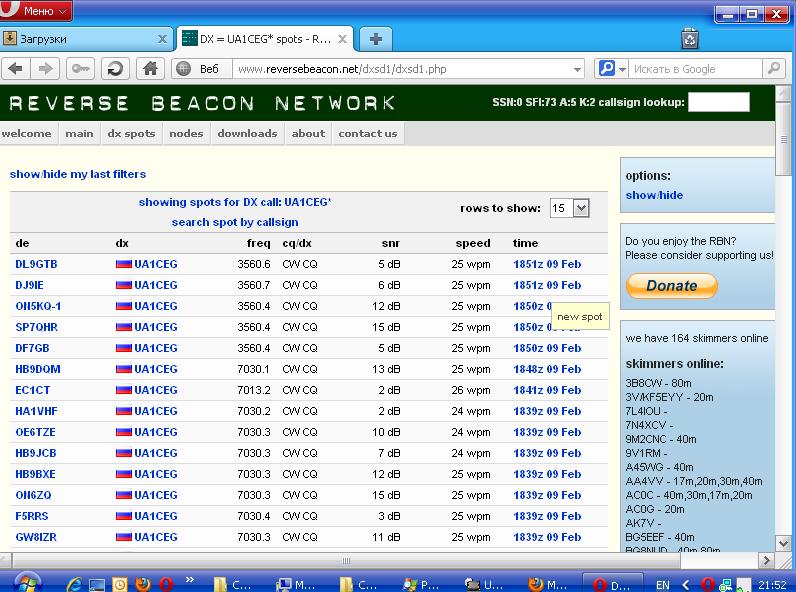Open spotter SP7QHR link
This screenshot has height=592, width=796.
coord(37,327)
